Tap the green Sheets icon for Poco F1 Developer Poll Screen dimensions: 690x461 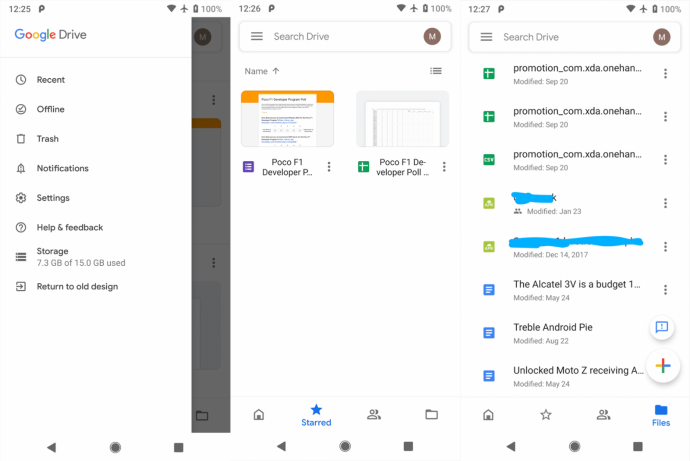pyautogui.click(x=363, y=167)
